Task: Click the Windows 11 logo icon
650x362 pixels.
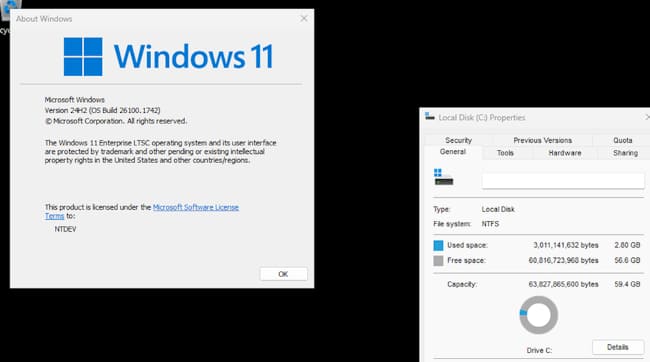Action: (83, 57)
